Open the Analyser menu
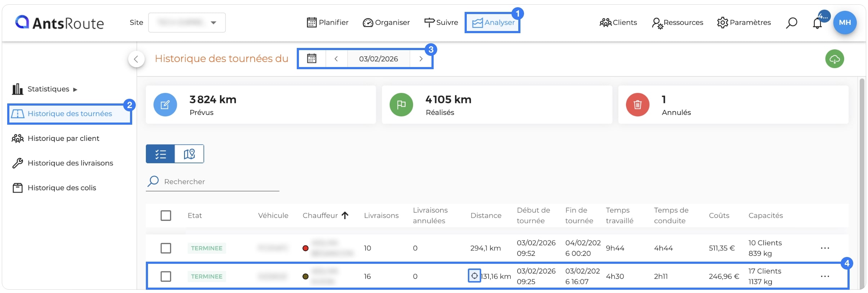The height and width of the screenshot is (293, 868). 493,22
